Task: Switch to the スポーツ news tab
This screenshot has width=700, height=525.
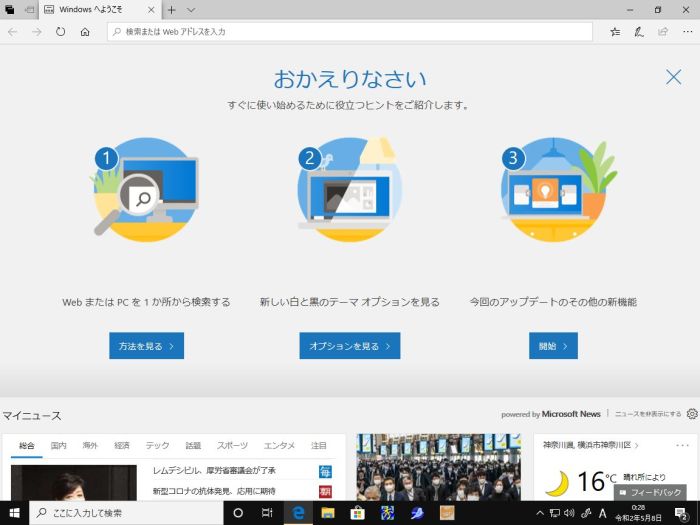Action: point(232,445)
